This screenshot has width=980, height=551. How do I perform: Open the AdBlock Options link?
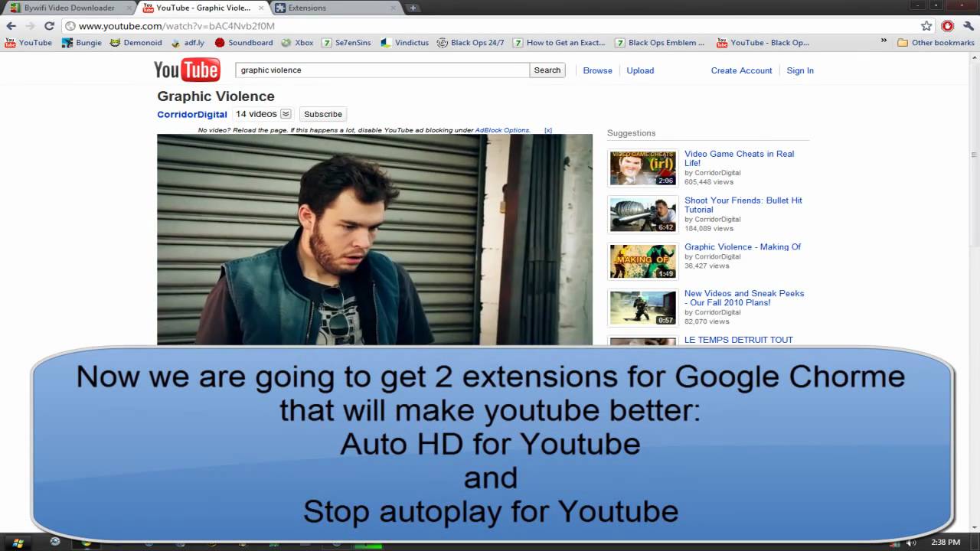[x=502, y=130]
